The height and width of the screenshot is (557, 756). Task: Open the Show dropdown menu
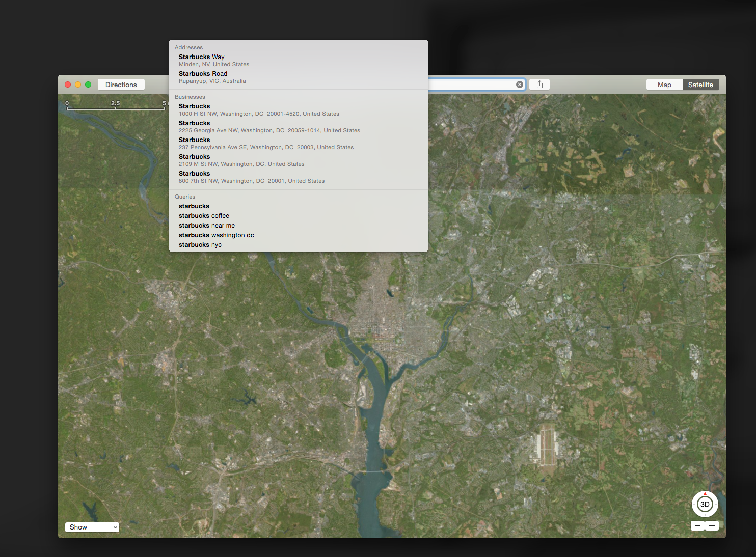pyautogui.click(x=92, y=527)
